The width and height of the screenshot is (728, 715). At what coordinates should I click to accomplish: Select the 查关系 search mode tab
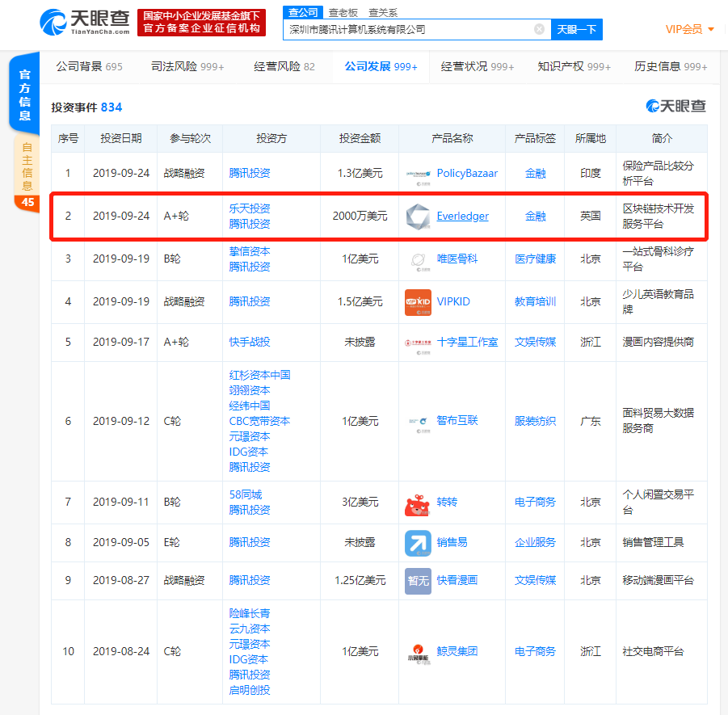tap(382, 13)
